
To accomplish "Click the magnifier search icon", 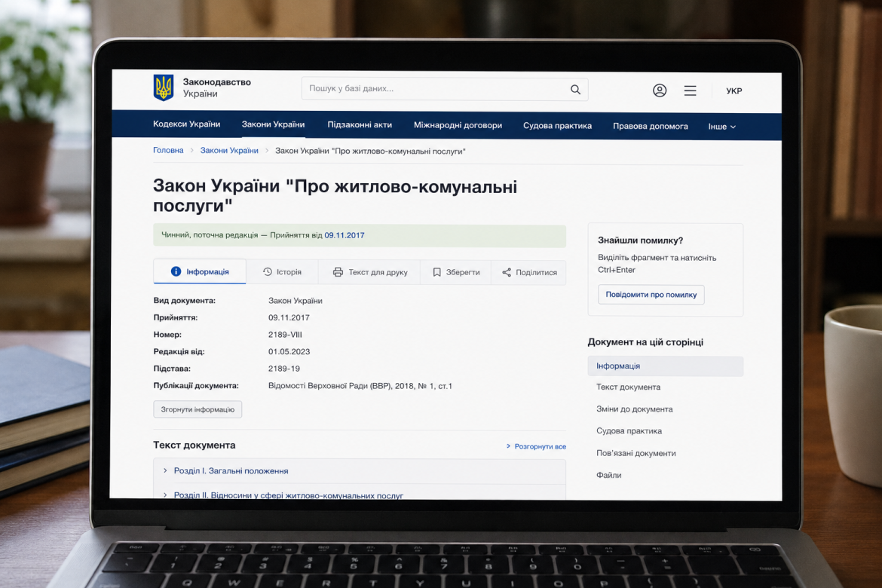I will point(575,90).
